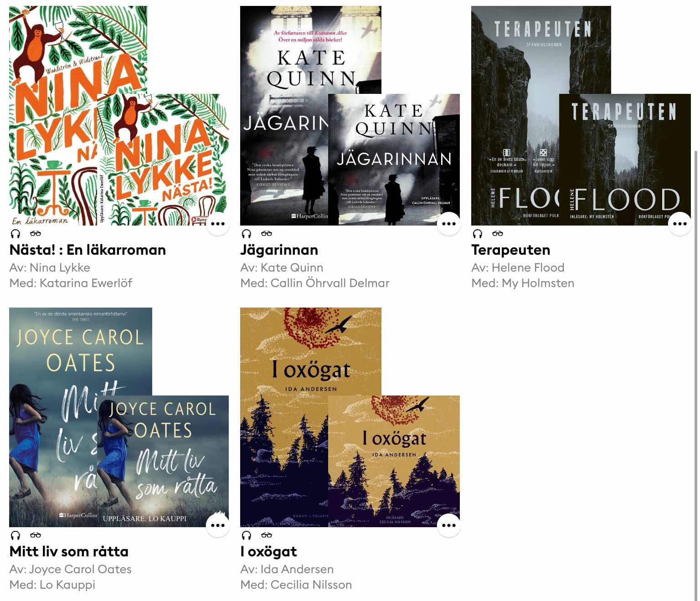This screenshot has width=700, height=601.
Task: Open the I oxögat title link
Action: click(x=268, y=552)
